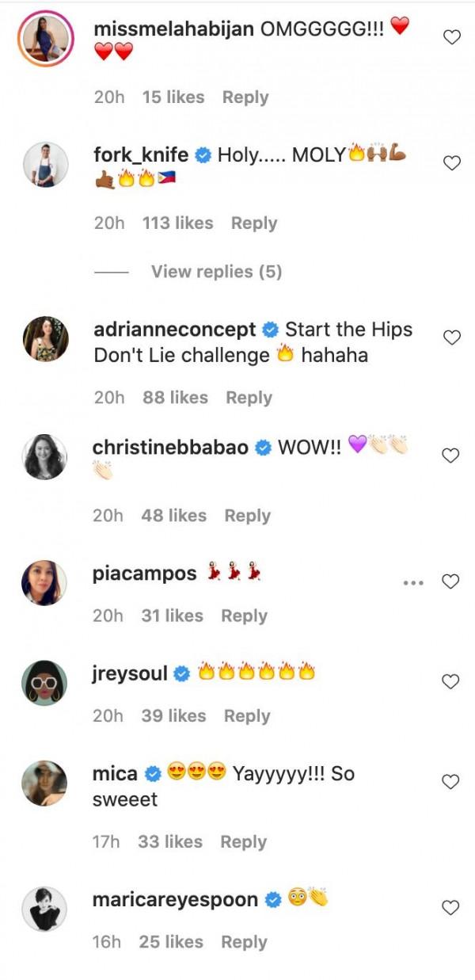Image resolution: width=475 pixels, height=980 pixels.
Task: Heart christinebbabao's WOW comment
Action: 451,456
